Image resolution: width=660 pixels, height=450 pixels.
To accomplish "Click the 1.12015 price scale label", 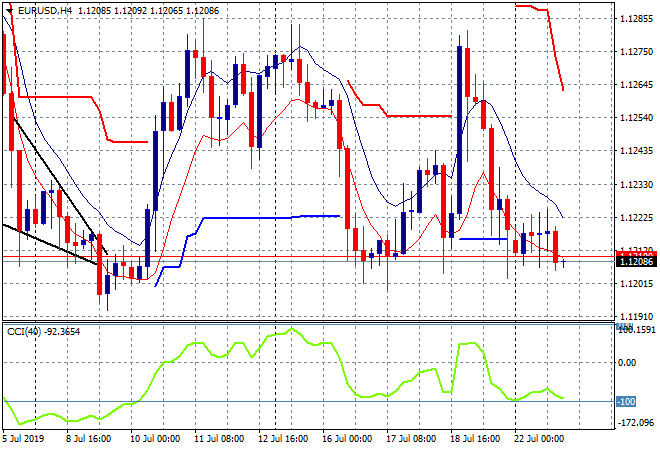I will (x=636, y=284).
